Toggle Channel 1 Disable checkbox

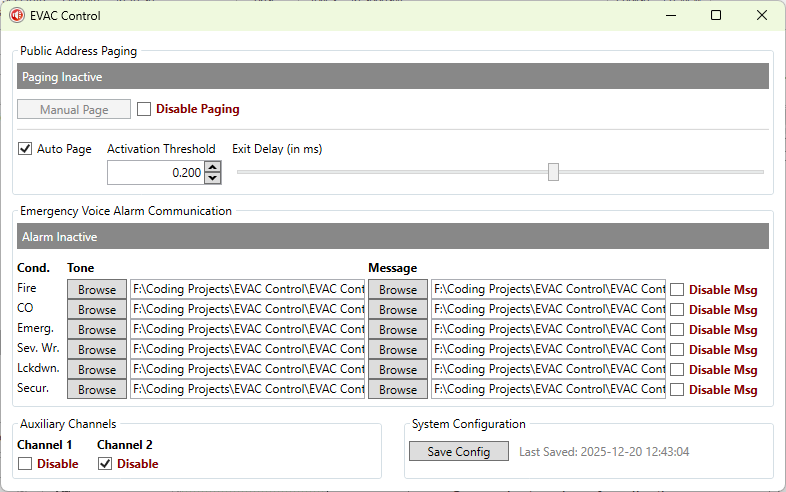[25, 464]
